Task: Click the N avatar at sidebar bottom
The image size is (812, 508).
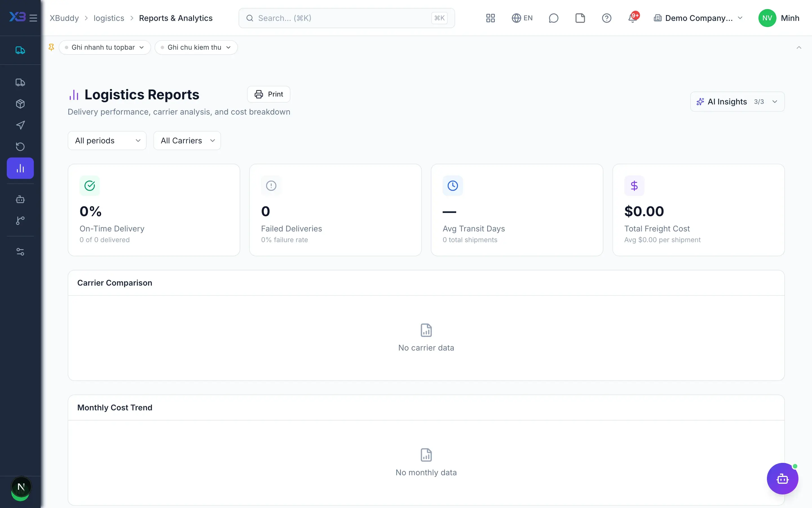Action: 21,487
